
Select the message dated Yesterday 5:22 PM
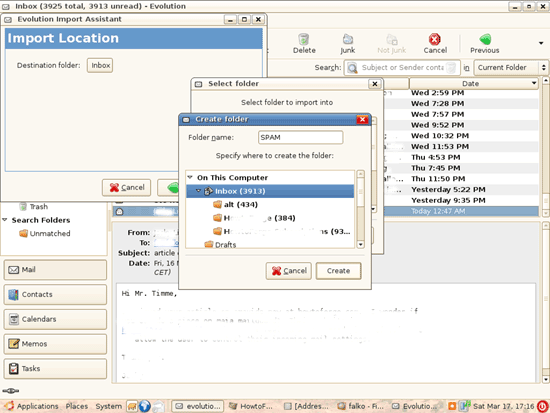448,189
